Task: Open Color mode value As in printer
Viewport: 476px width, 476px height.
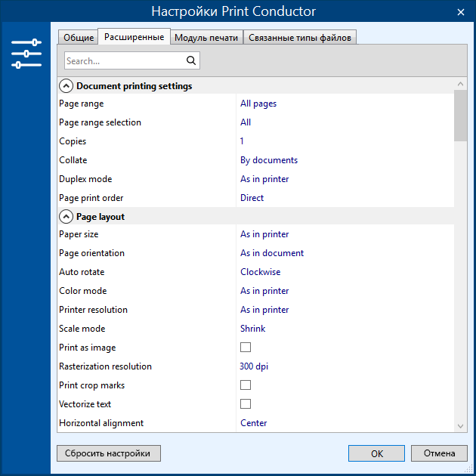Action: click(x=264, y=291)
